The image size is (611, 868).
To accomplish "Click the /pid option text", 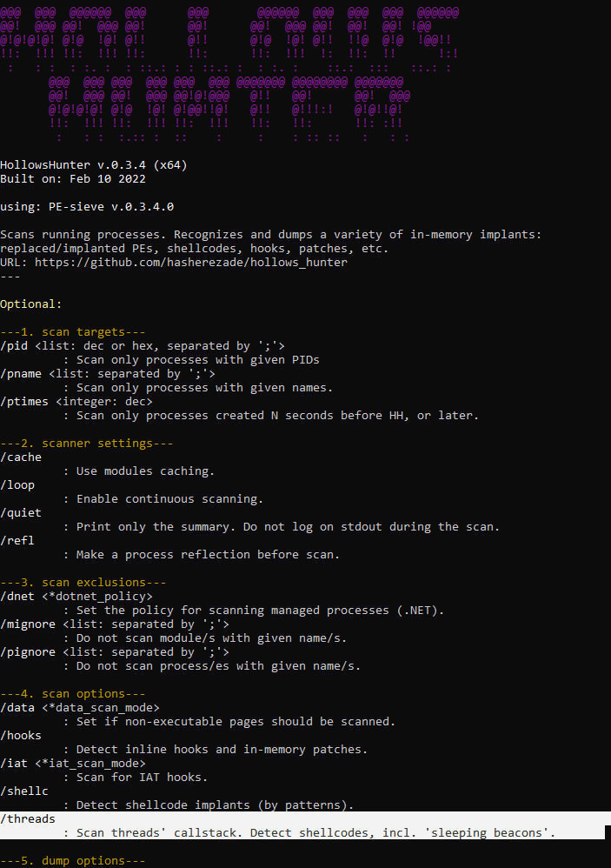I will [x=14, y=346].
